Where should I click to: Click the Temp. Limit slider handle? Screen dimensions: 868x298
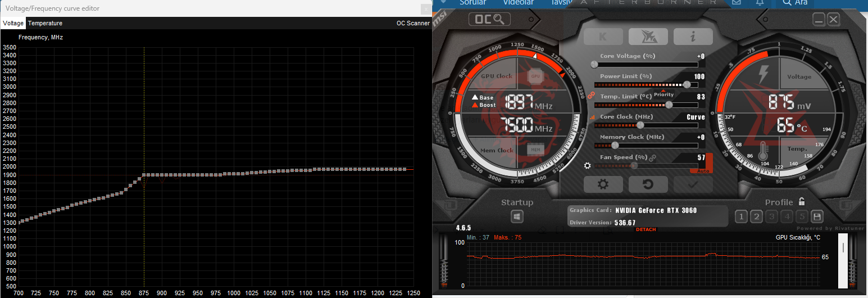669,105
